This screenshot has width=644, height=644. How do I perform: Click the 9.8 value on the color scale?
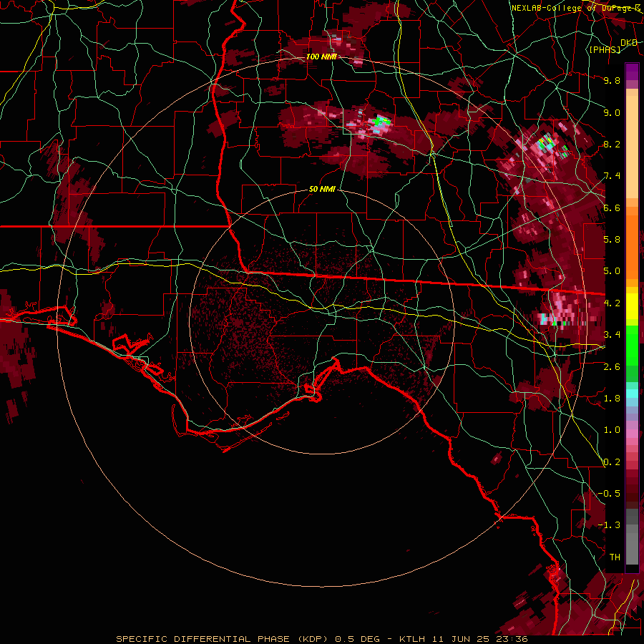coord(612,80)
